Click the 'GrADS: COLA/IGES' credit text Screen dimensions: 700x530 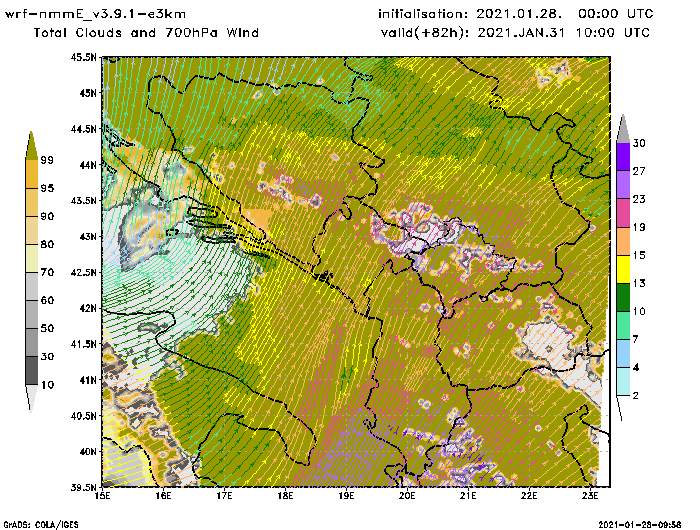click(41, 525)
